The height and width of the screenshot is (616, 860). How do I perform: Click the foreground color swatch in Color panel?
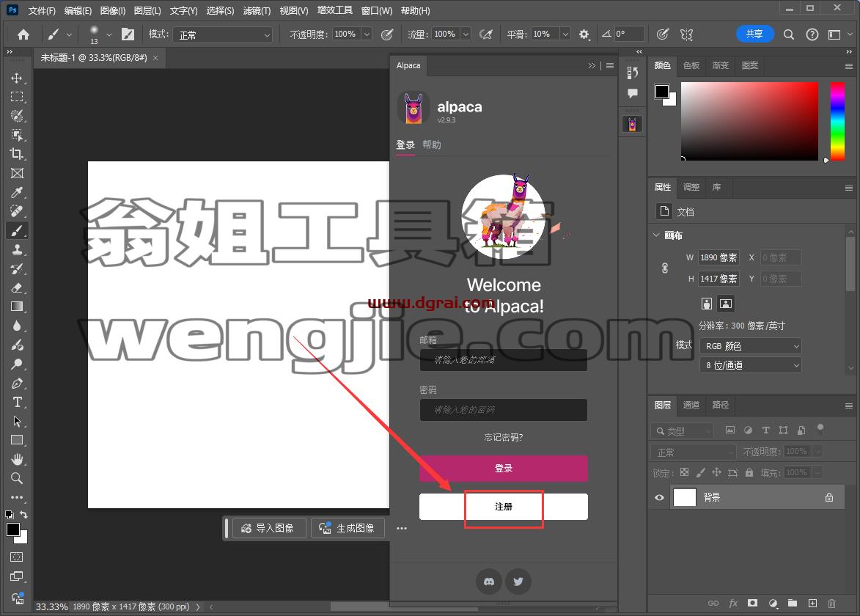662,91
